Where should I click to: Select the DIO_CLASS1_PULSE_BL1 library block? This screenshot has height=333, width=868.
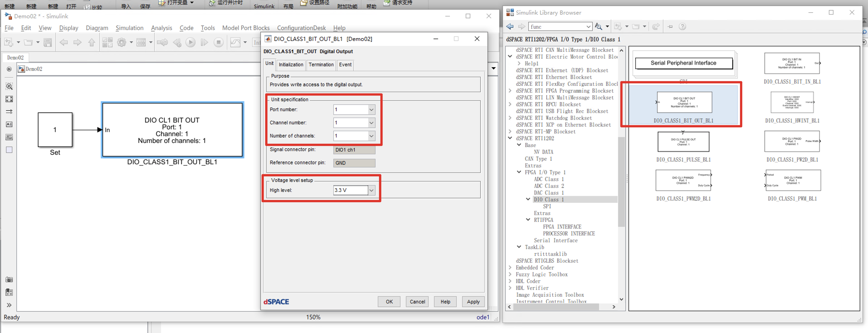click(683, 142)
